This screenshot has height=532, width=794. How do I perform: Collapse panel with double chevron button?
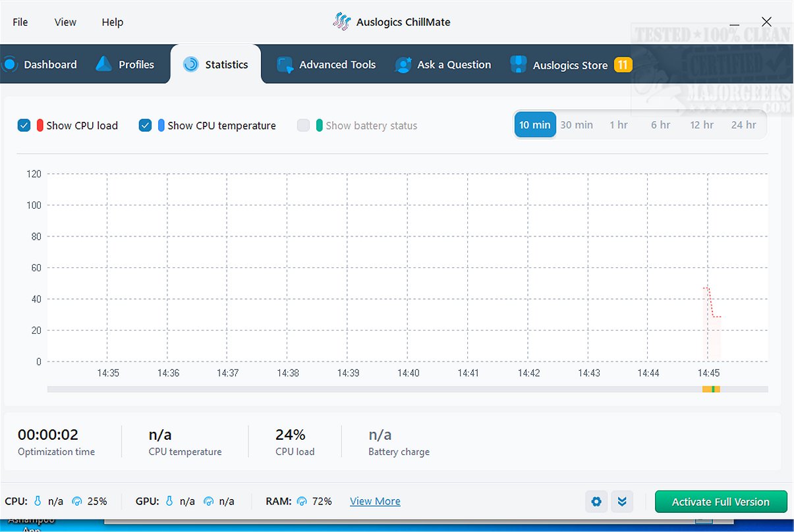click(622, 502)
